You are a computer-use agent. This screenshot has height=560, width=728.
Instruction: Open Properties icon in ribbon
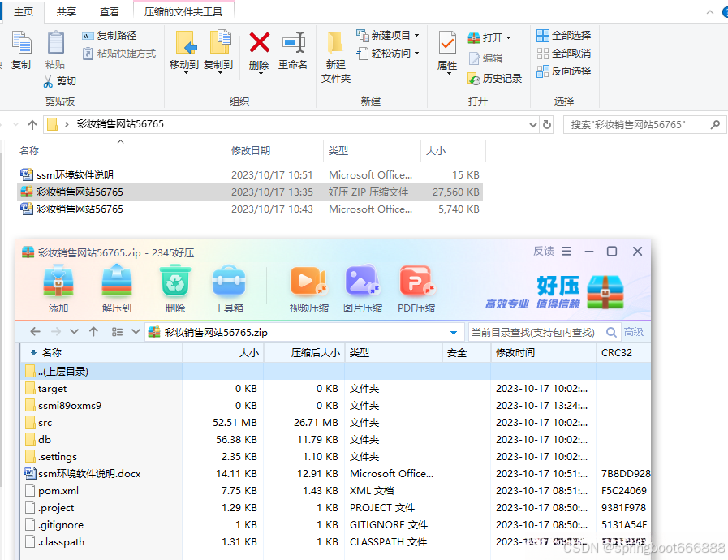pos(447,43)
